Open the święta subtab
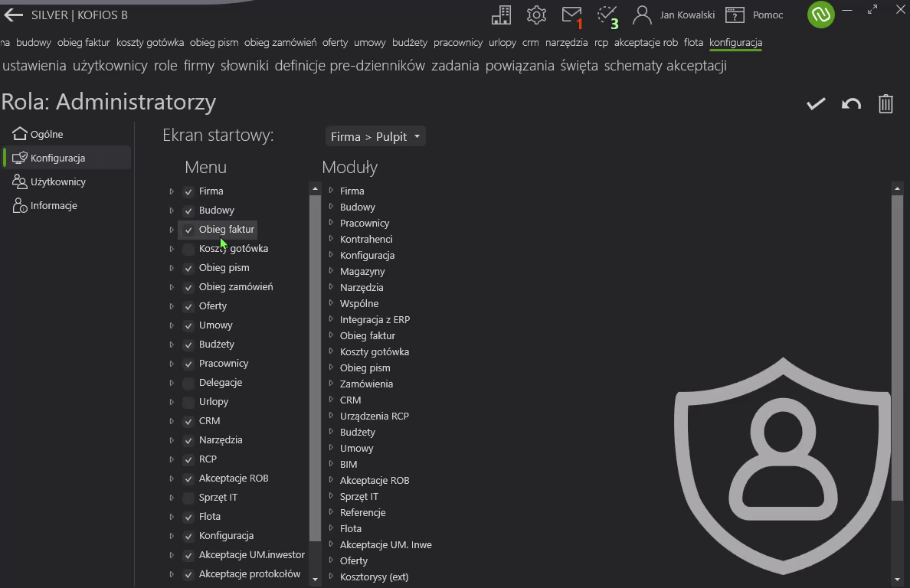This screenshot has width=910, height=588. (x=579, y=66)
